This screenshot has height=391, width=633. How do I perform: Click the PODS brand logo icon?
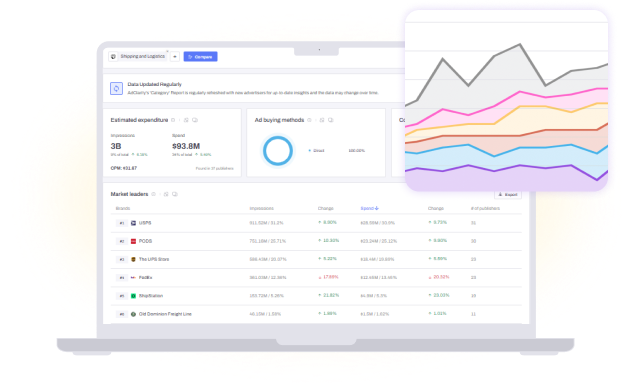click(133, 241)
